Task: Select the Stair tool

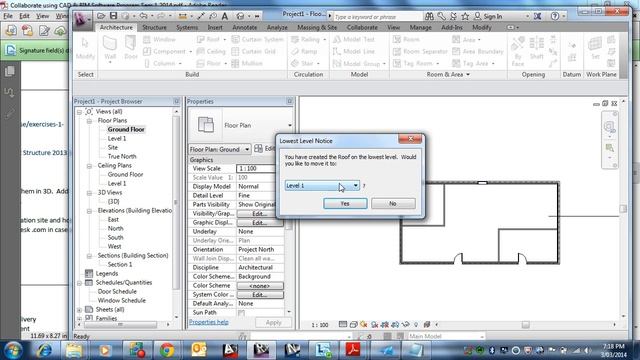Action: [x=305, y=63]
